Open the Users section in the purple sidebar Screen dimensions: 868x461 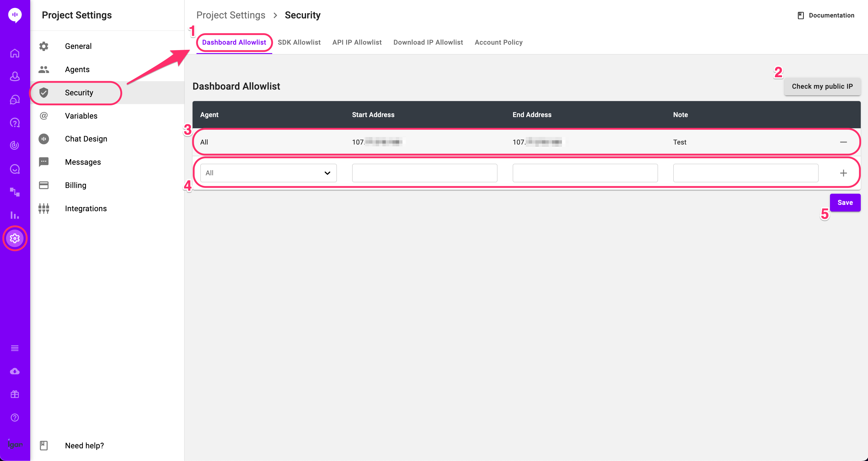tap(15, 76)
